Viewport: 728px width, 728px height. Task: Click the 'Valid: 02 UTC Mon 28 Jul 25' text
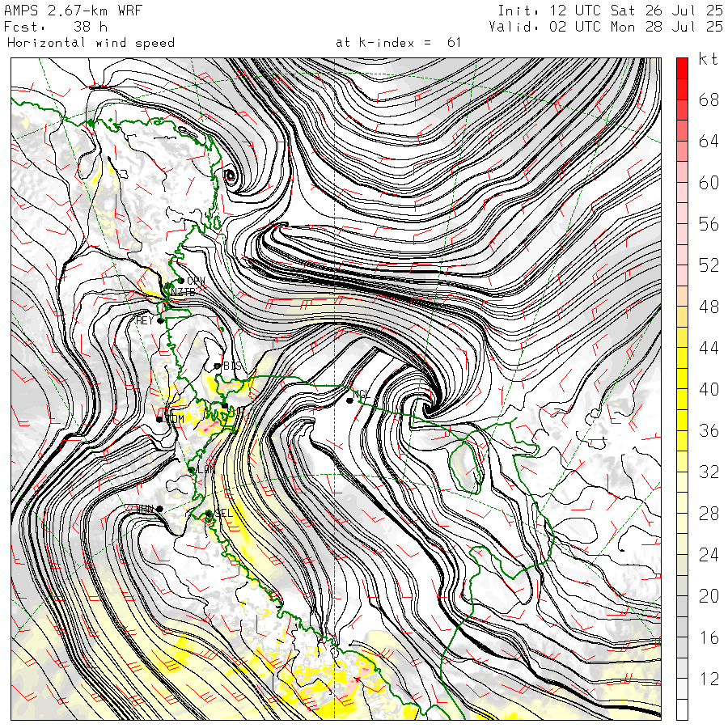(x=606, y=27)
